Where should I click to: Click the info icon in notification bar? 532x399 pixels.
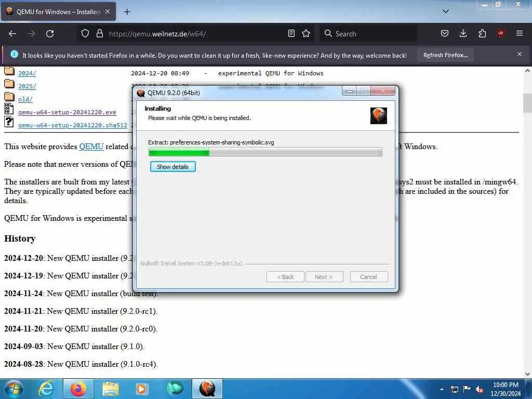[14, 54]
